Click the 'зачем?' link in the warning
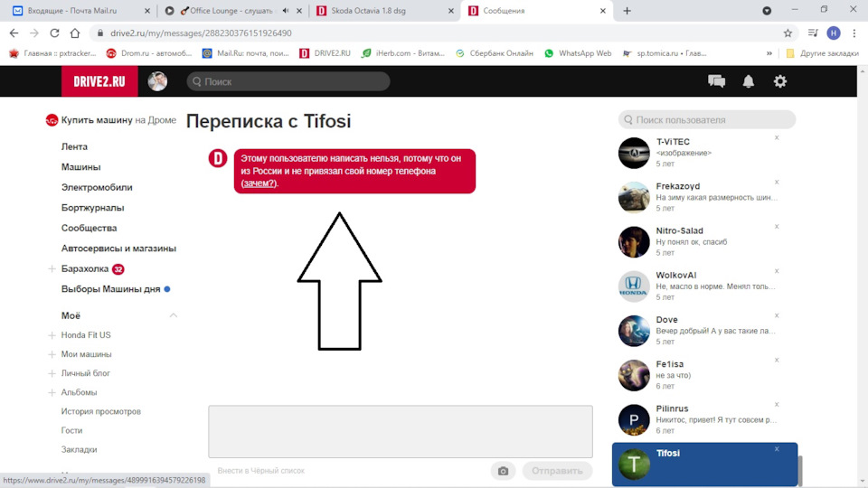The image size is (868, 488). (259, 183)
